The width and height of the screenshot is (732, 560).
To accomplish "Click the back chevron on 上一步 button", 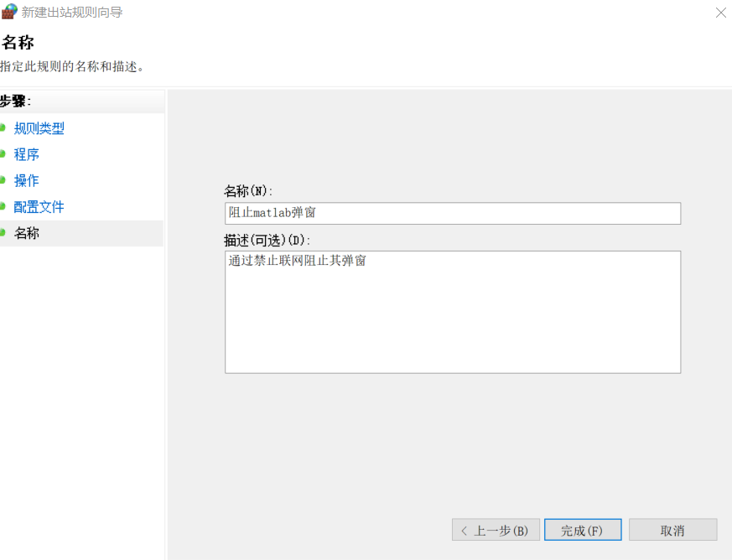I will coord(466,529).
